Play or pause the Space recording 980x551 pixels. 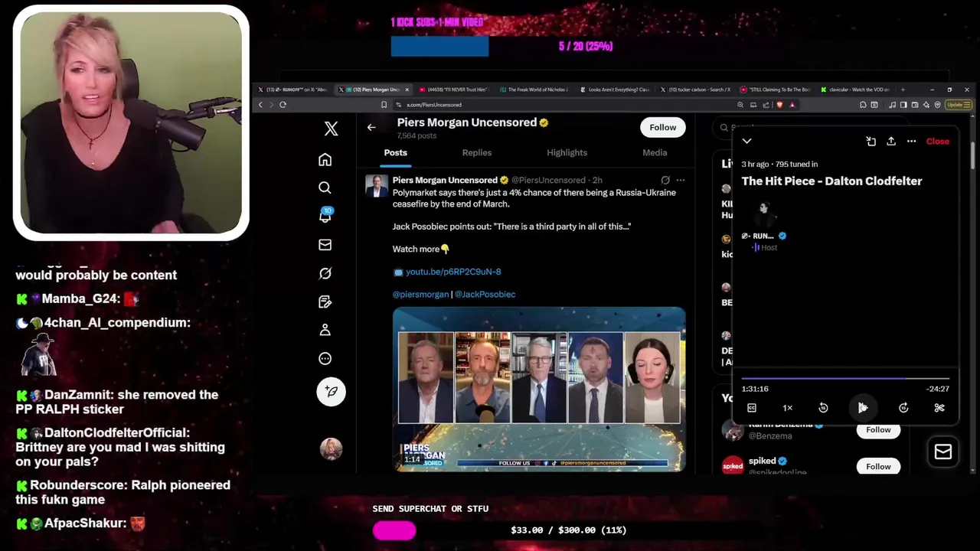tap(863, 408)
